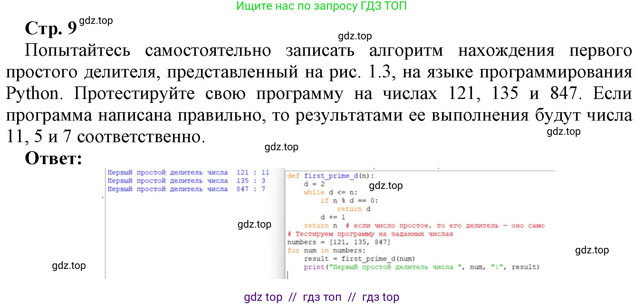Viewport: 644px width, 305px height.
Task: Select the "for num in numbers:" line
Action: [326, 251]
